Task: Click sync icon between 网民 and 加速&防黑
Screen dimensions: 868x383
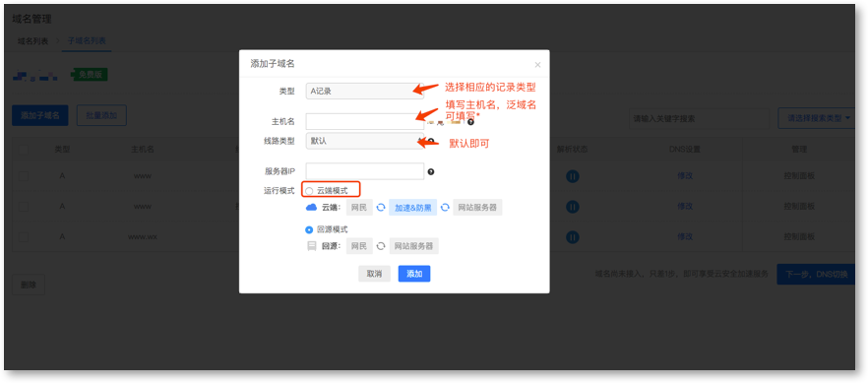Action: (381, 208)
